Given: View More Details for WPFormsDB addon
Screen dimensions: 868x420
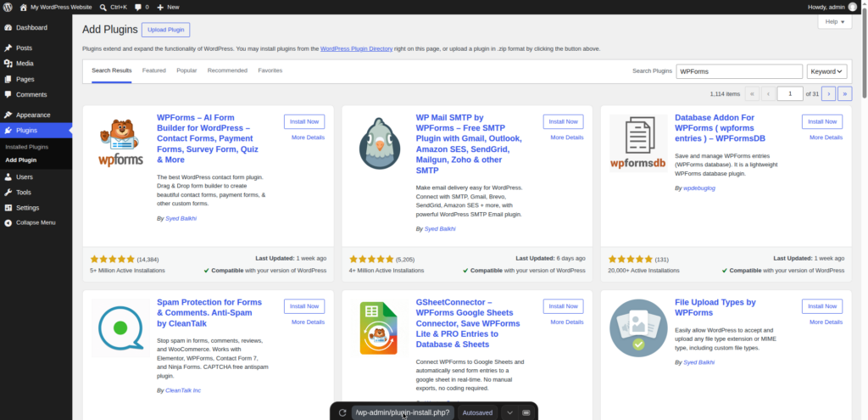Looking at the screenshot, I should [x=826, y=137].
